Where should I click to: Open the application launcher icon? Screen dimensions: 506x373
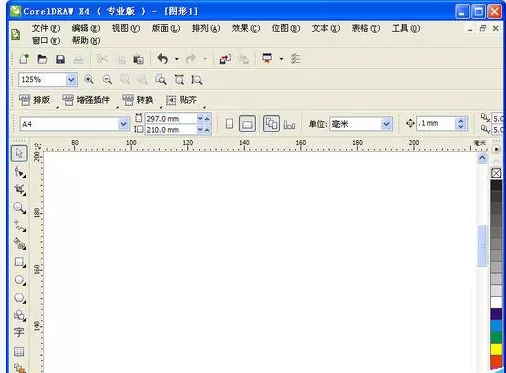267,59
